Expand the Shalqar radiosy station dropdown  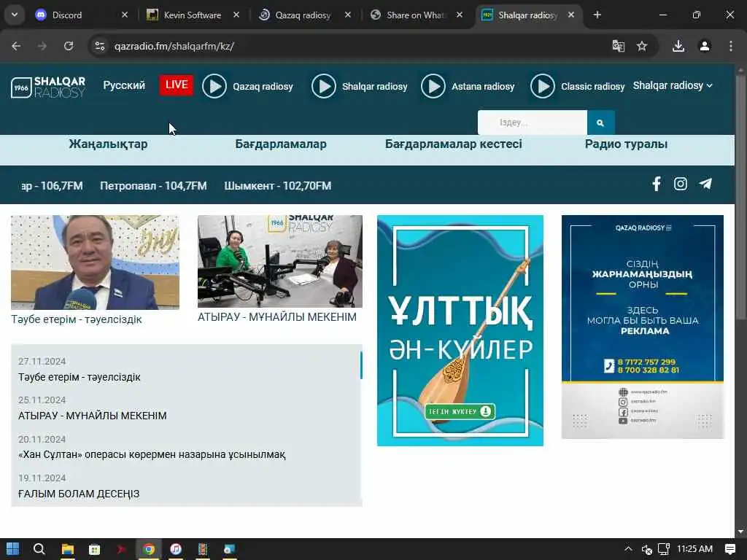coord(673,85)
